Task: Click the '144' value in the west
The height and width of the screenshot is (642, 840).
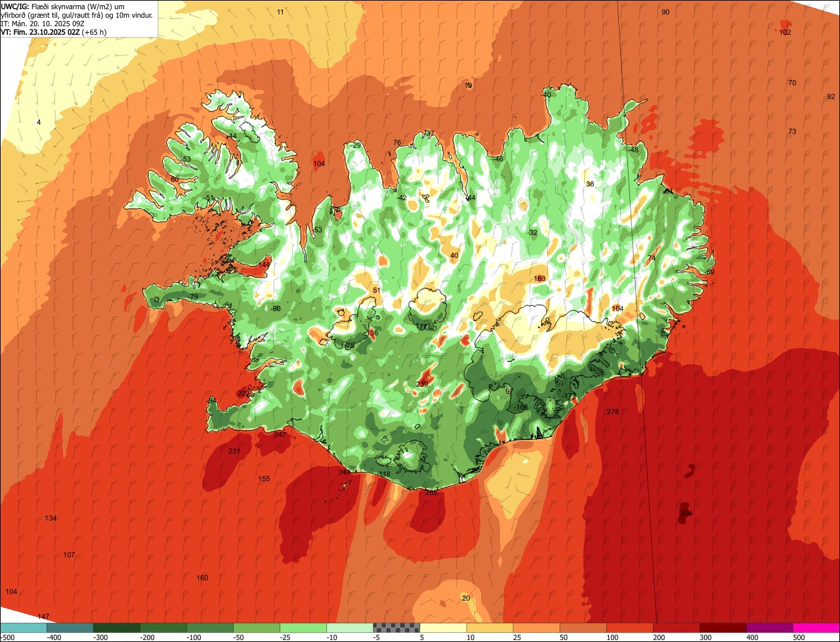Action: click(264, 264)
